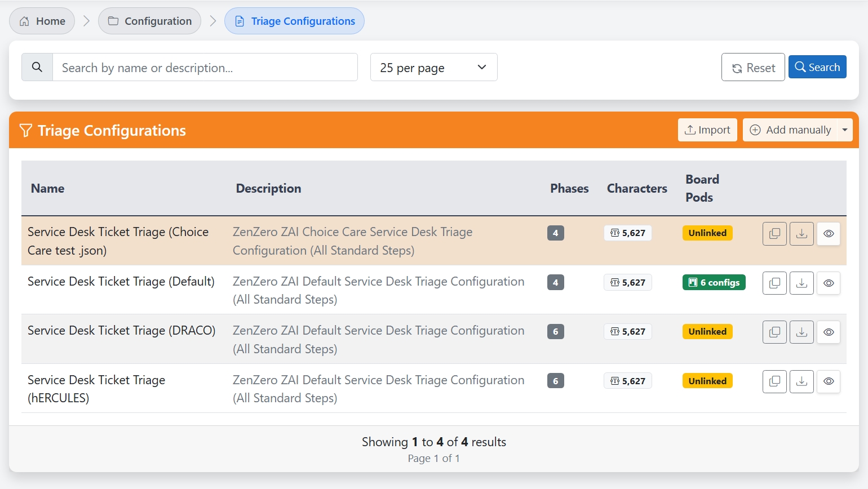Copy the Choice Care test .json configuration
Screen dimensions: 868x489
(x=774, y=233)
